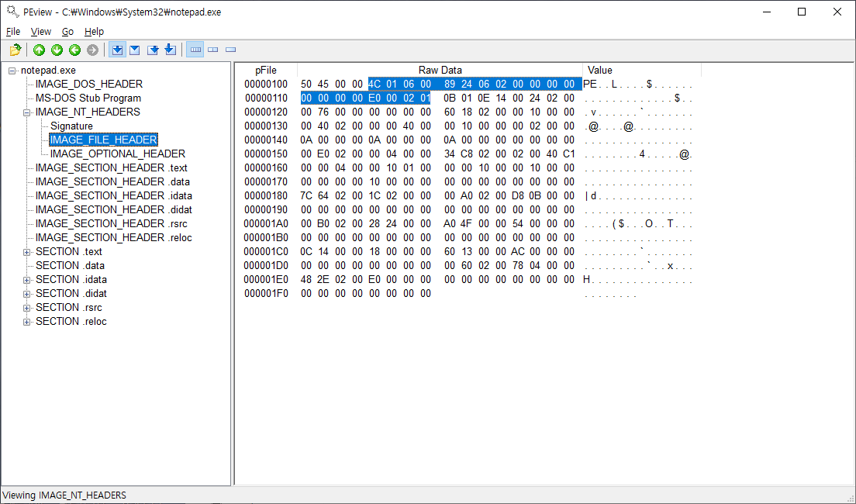The height and width of the screenshot is (504, 856).
Task: Select the SECTION .rsrc tree item
Action: click(69, 308)
